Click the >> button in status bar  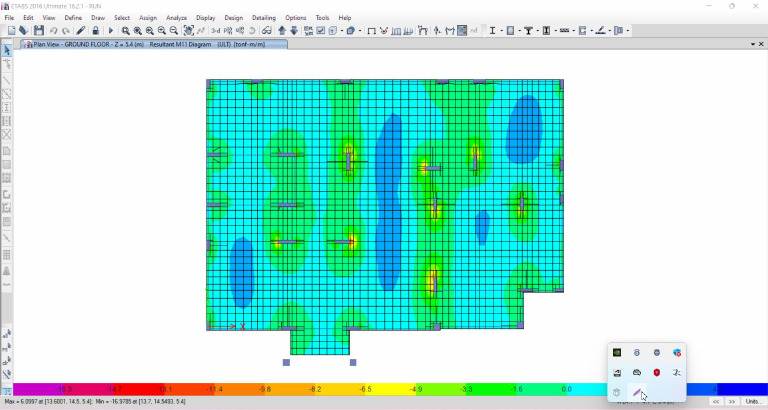tap(731, 401)
